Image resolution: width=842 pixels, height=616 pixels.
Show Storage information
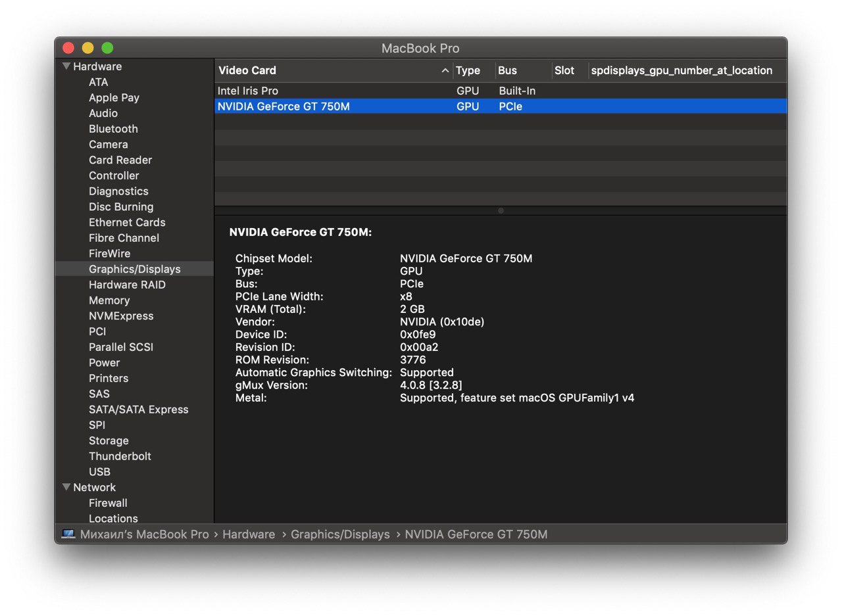click(x=109, y=441)
